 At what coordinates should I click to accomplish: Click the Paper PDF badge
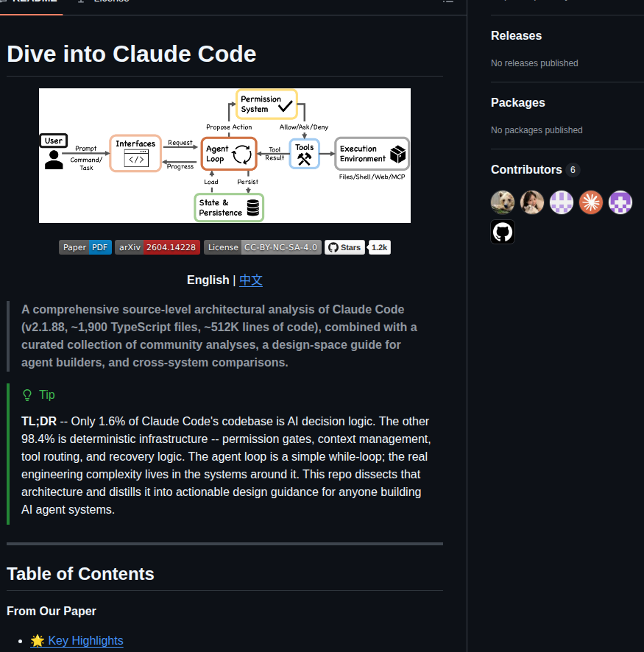(85, 247)
